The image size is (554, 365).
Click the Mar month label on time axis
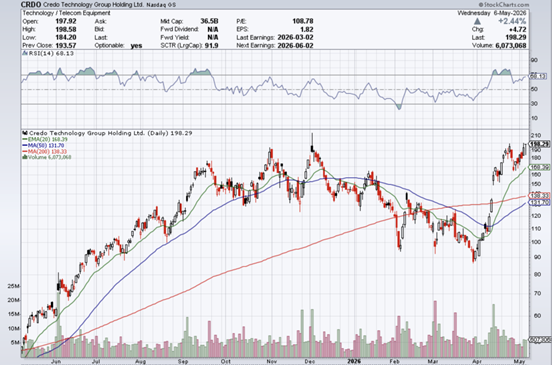432,361
